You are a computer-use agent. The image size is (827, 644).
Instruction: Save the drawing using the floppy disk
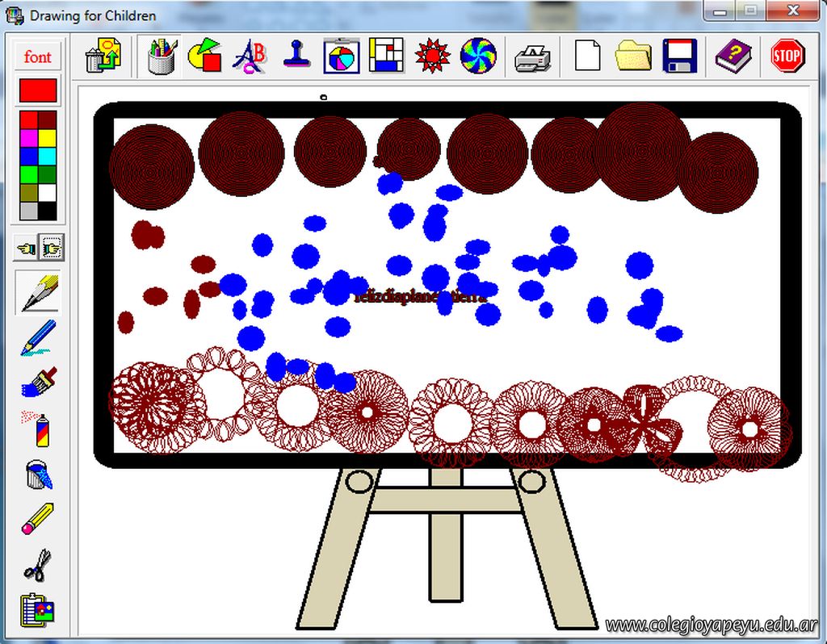click(679, 56)
